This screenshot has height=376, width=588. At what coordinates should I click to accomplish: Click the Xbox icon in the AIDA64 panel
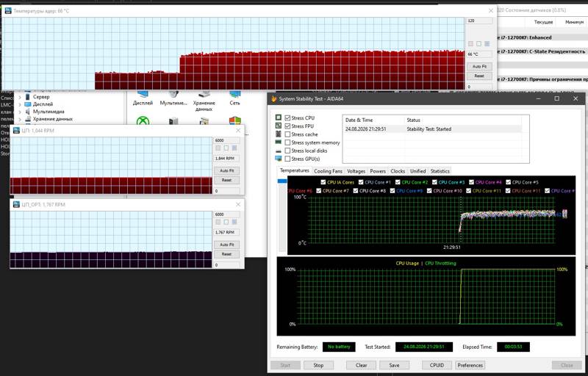[143, 120]
